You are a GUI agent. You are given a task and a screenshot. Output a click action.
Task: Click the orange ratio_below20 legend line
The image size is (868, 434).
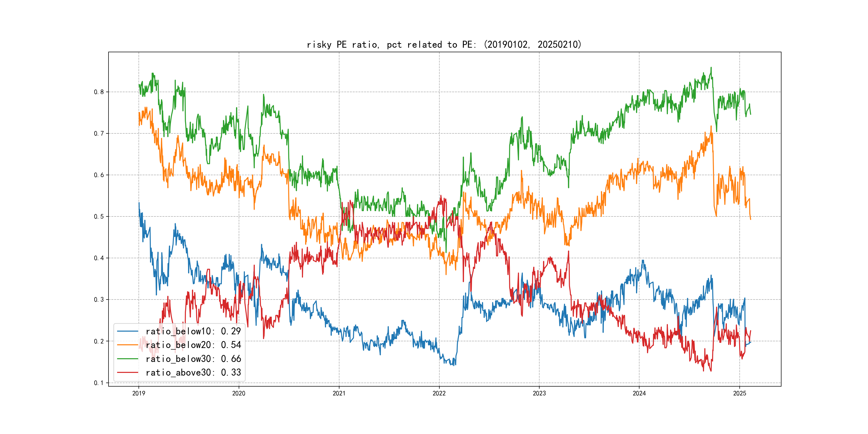(127, 345)
